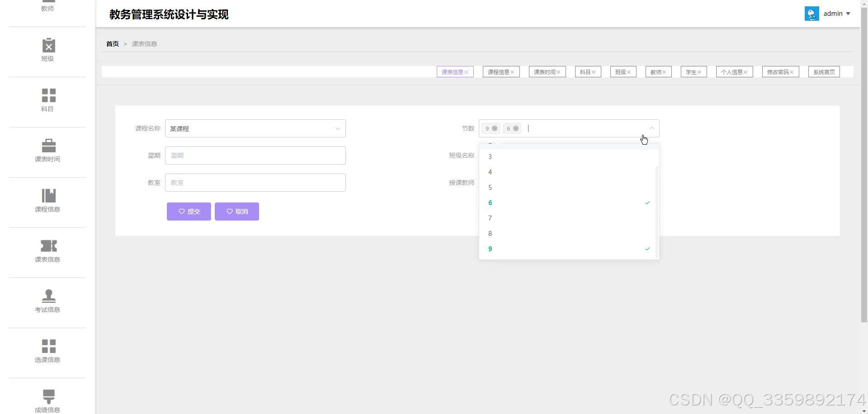Close the 班级 tab with its X
868x414 pixels.
coord(629,72)
